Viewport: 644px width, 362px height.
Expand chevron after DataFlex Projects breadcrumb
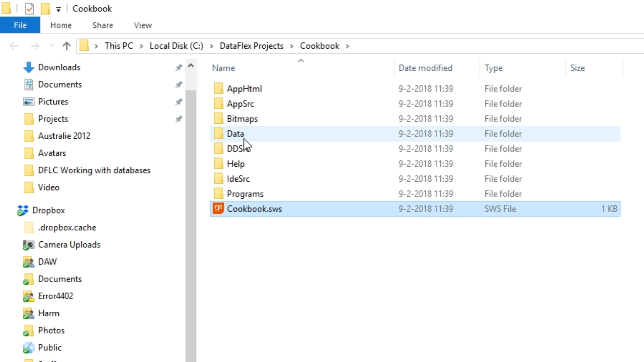click(x=291, y=46)
